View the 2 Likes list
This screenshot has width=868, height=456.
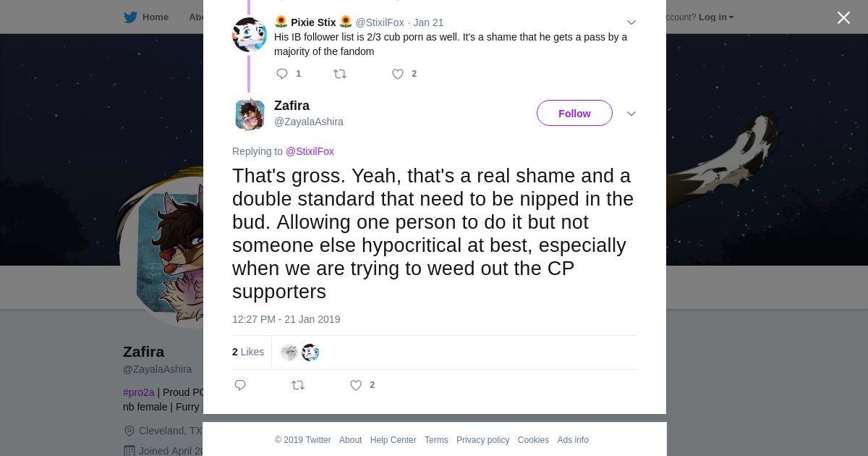click(248, 352)
